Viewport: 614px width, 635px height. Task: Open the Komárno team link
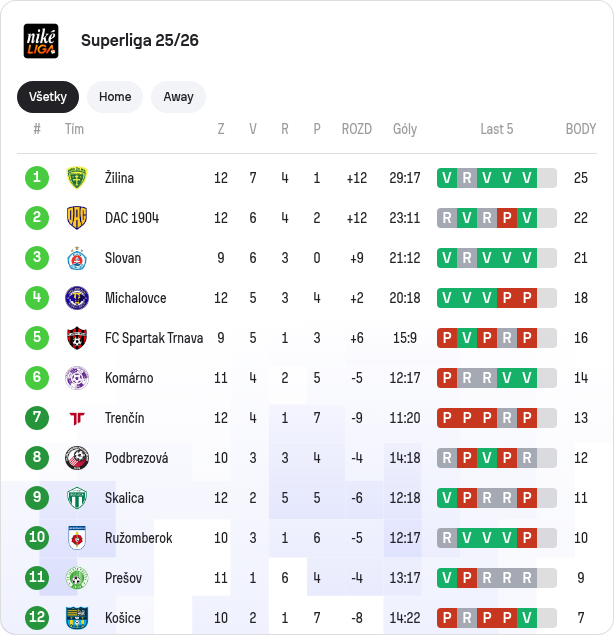click(127, 378)
